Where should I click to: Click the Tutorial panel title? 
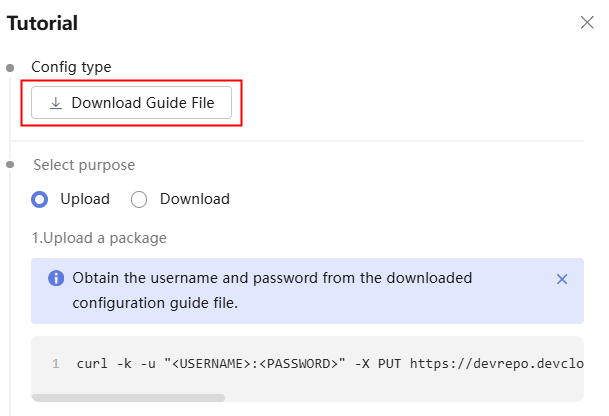click(x=42, y=23)
